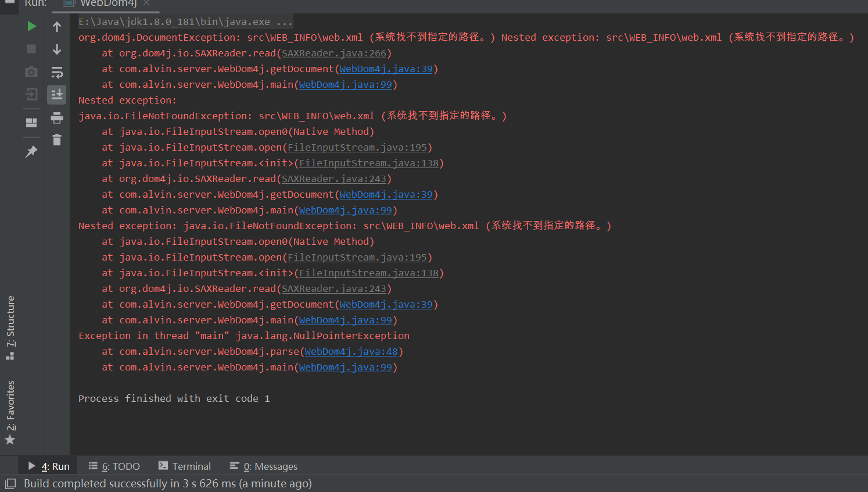Select the 4: Run tool window tab
This screenshot has width=868, height=492.
click(49, 466)
